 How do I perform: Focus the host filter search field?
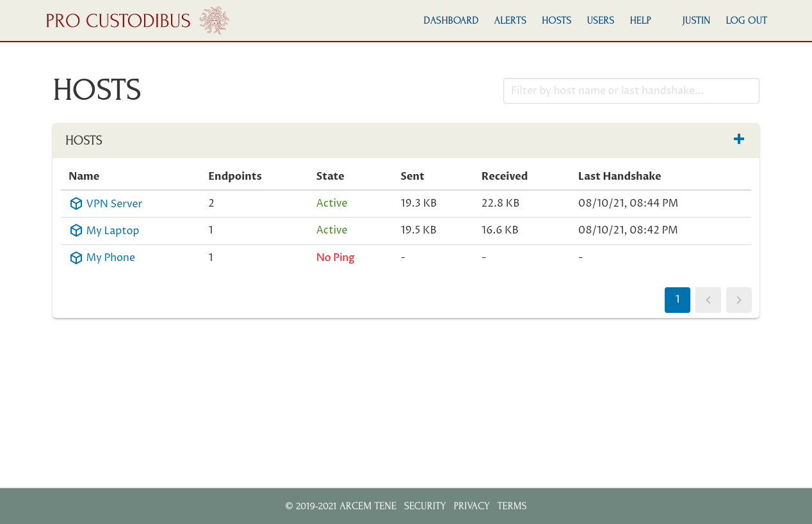(x=631, y=91)
